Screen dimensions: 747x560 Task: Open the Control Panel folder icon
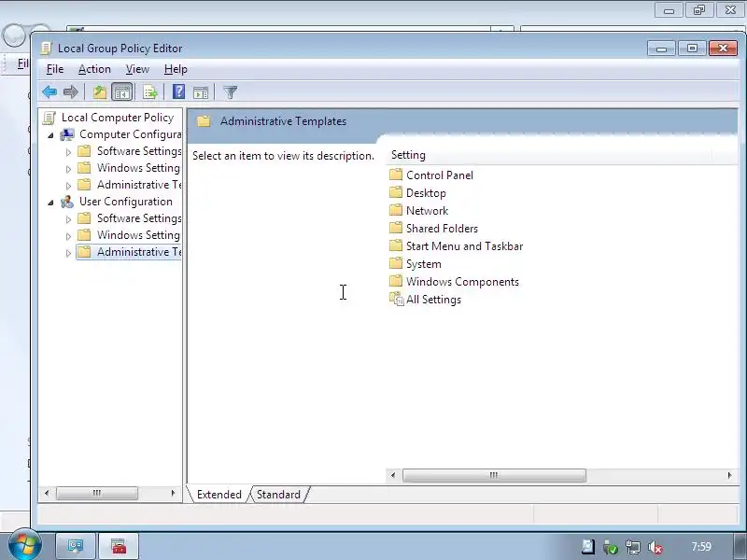tap(396, 175)
